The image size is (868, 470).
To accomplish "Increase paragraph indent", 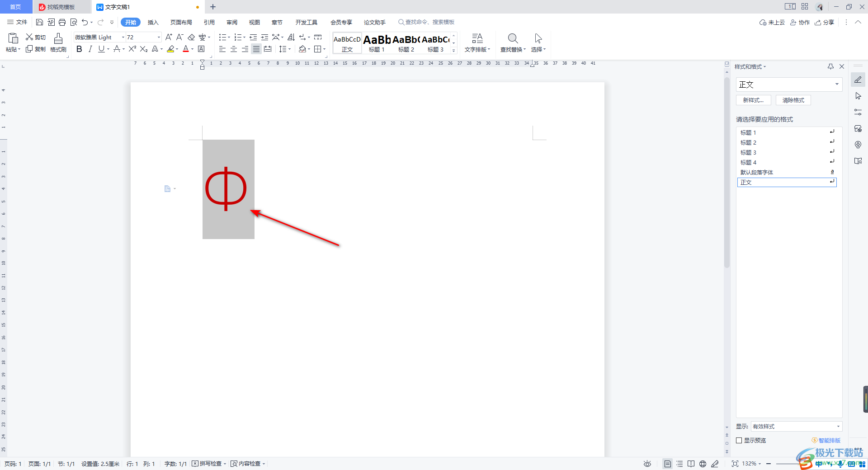I will [x=264, y=37].
